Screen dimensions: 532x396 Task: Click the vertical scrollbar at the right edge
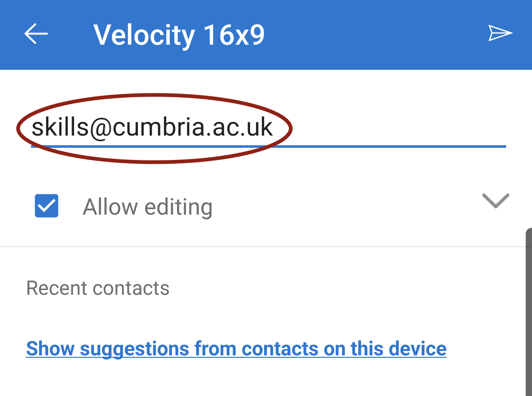(529, 312)
